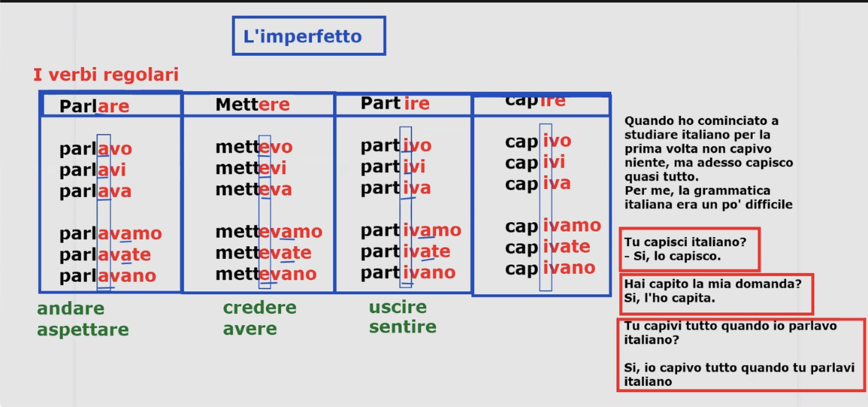This screenshot has height=407, width=868.
Task: Click the word partiva
Action: click(395, 188)
